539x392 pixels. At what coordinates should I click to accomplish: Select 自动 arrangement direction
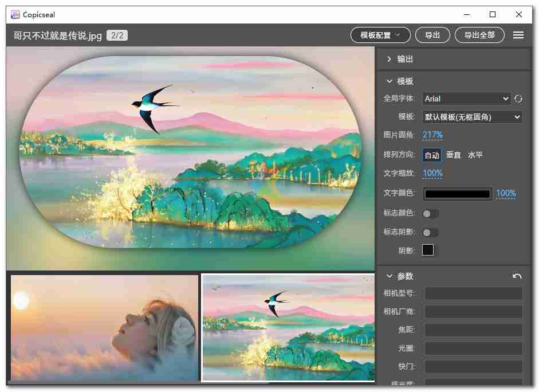tap(432, 155)
